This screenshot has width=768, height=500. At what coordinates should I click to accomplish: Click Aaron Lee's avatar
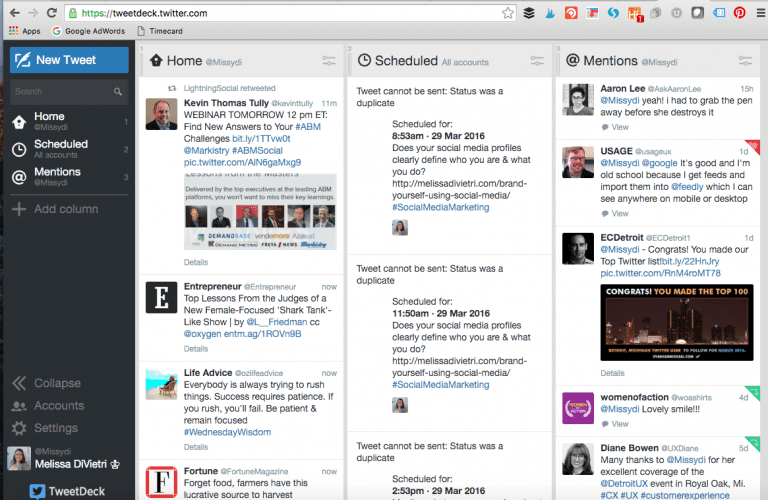coord(578,99)
